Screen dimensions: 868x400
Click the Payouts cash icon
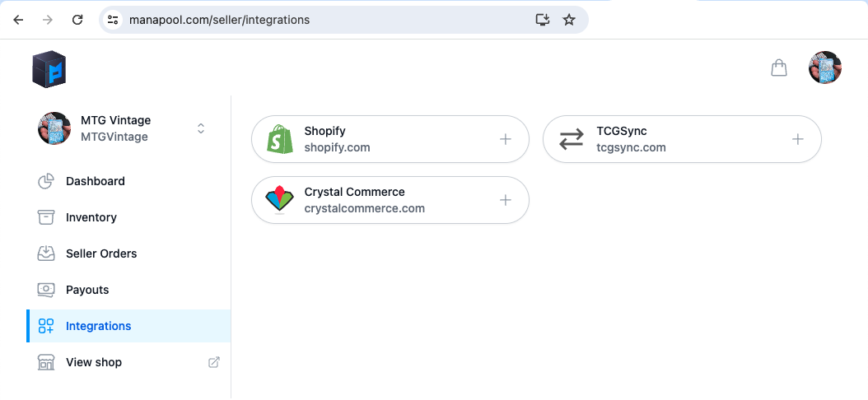pos(46,290)
